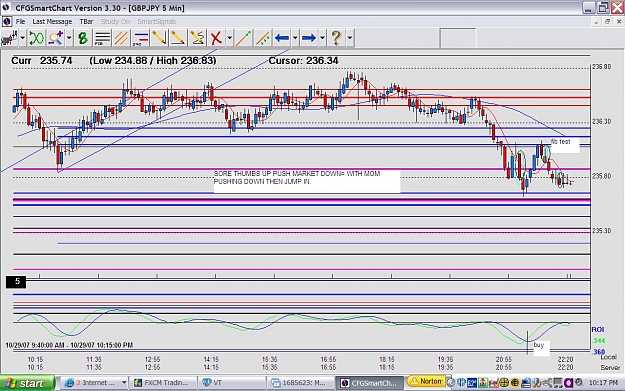The height and width of the screenshot is (391, 625).
Task: Click the 236.80 price axis label
Action: 601,67
